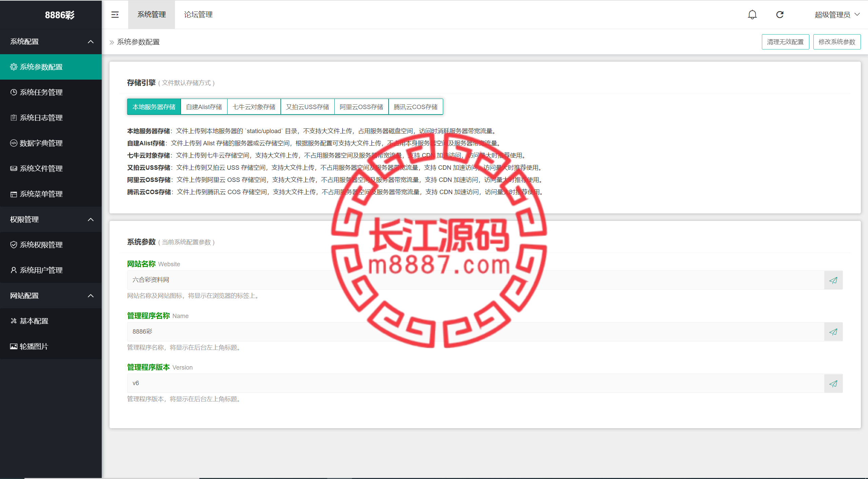Select 又拍云USS存储 storage engine
This screenshot has height=479, width=868.
click(308, 107)
